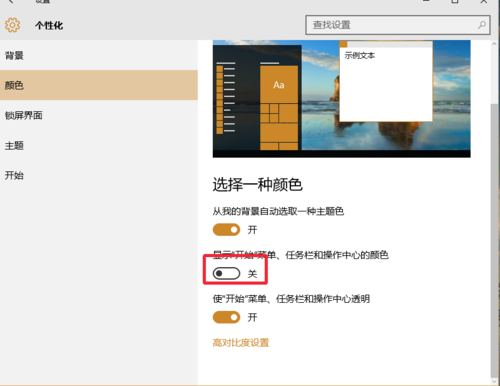Click the scrollbar up arrow
The width and height of the screenshot is (500, 386).
click(494, 44)
